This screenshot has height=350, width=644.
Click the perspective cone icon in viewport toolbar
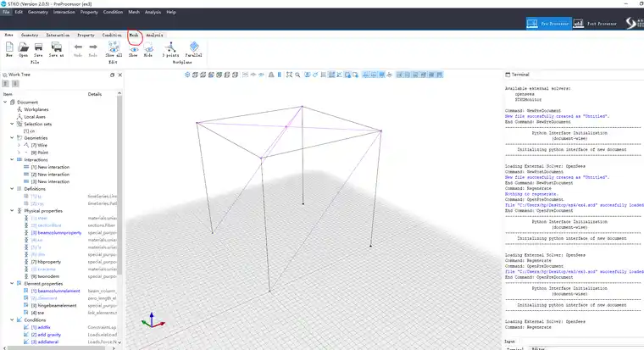[271, 75]
